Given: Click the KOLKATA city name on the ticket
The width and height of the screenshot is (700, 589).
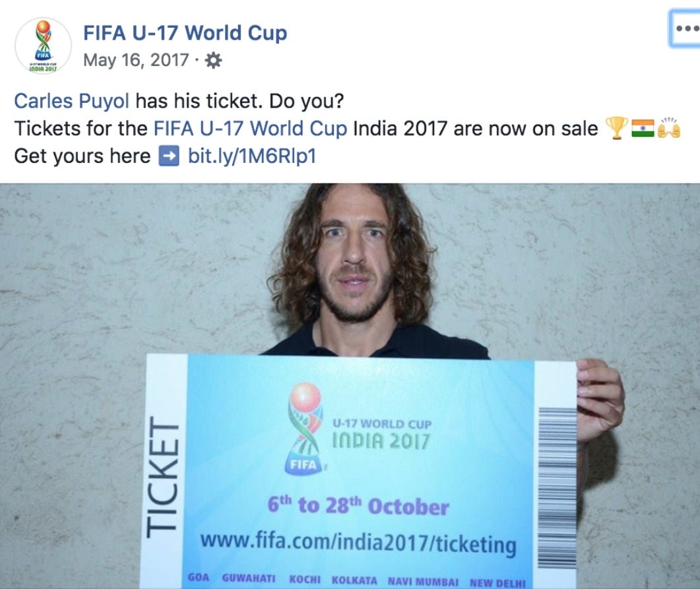Looking at the screenshot, I should point(354,580).
